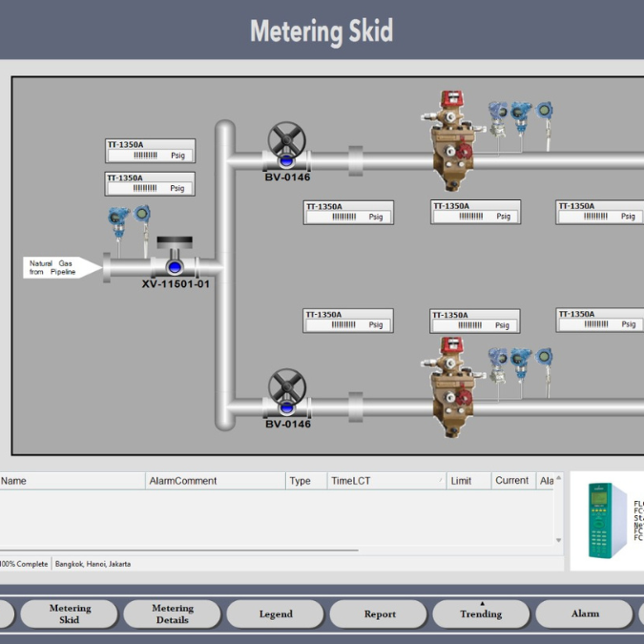Viewport: 644px width, 644px height.
Task: Open the Metering Skid page button
Action: click(70, 613)
